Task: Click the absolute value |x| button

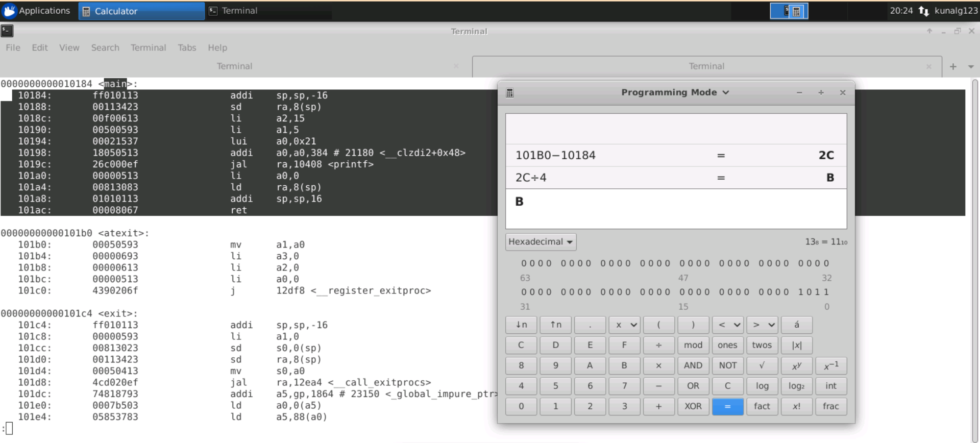Action: pyautogui.click(x=796, y=345)
